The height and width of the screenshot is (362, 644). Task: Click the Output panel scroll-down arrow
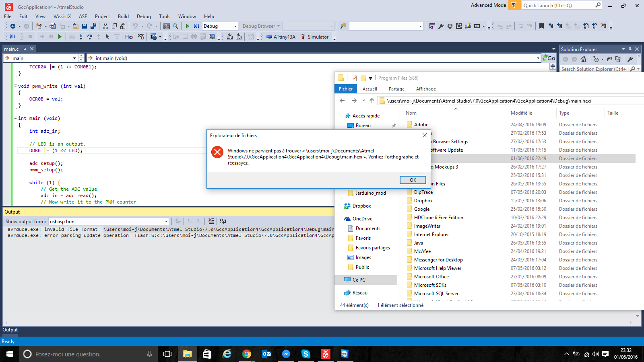(x=638, y=316)
